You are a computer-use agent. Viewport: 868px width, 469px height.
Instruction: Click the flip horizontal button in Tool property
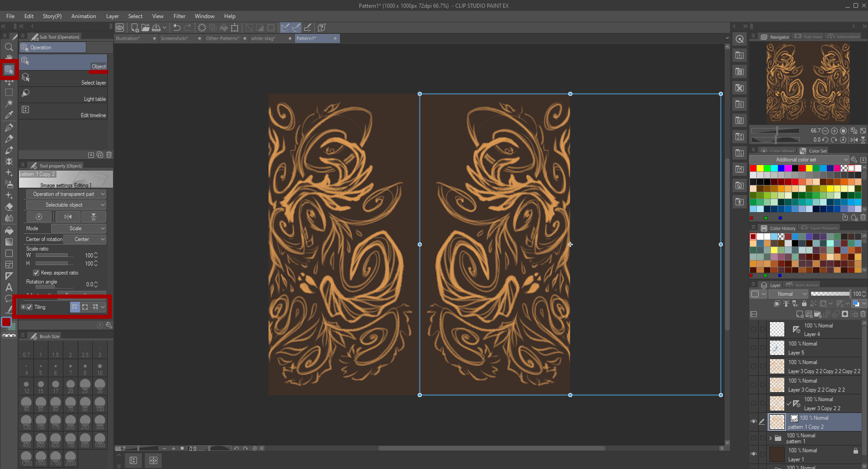click(67, 217)
